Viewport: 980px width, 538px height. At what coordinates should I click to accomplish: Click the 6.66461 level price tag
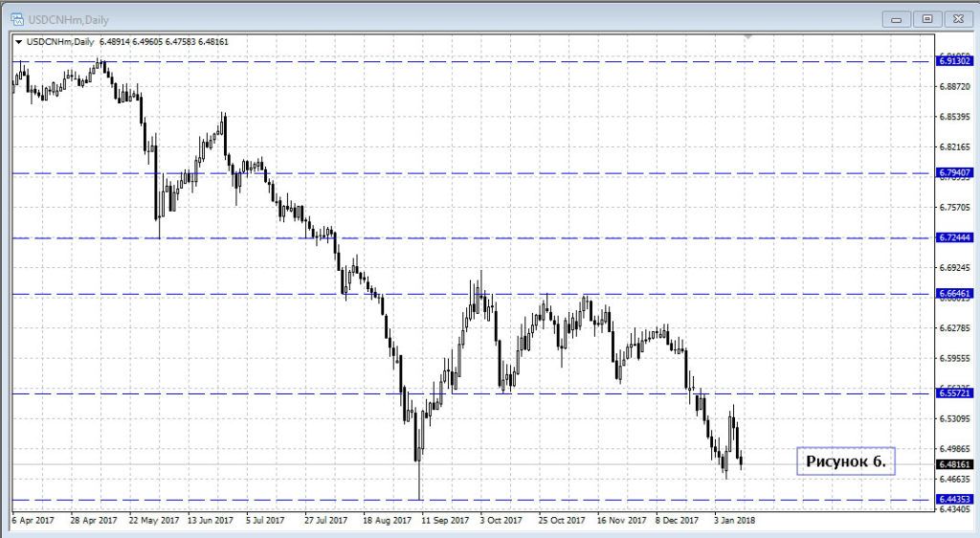(x=955, y=294)
